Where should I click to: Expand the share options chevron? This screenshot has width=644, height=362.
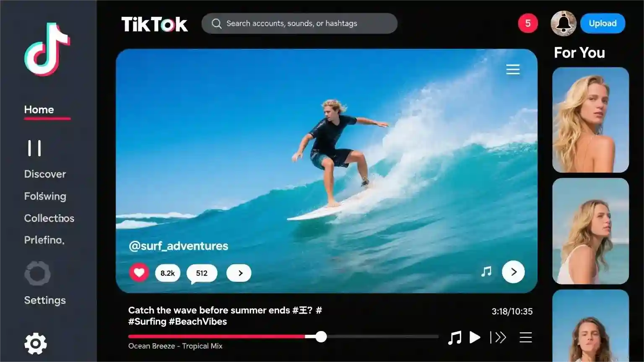coord(239,273)
